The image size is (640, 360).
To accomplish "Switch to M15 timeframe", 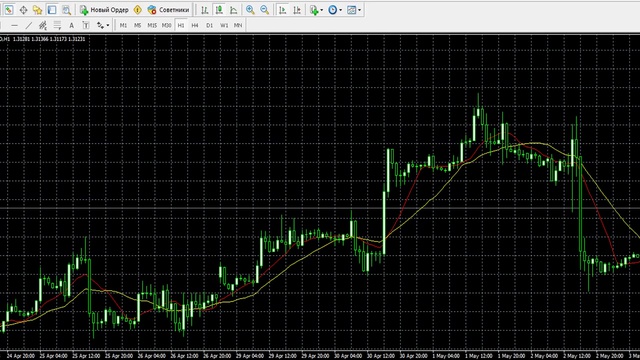I will click(152, 25).
